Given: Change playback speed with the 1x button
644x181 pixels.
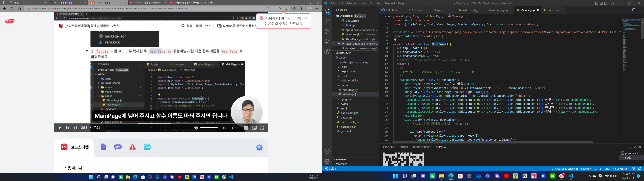Looking at the screenshot, I should click(x=224, y=128).
